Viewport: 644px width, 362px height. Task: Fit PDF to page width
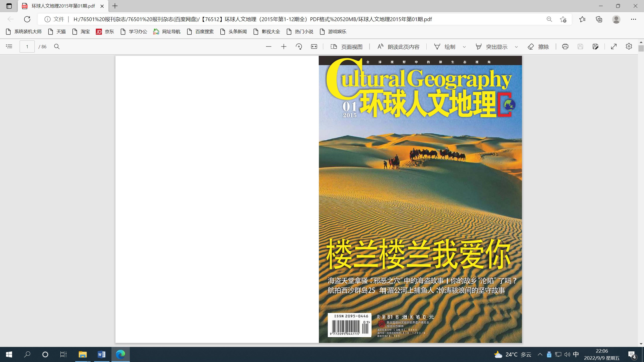tap(314, 47)
